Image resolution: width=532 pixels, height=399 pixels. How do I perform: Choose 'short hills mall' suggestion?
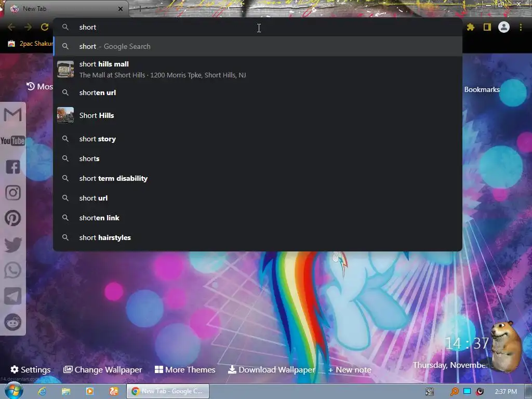click(258, 70)
